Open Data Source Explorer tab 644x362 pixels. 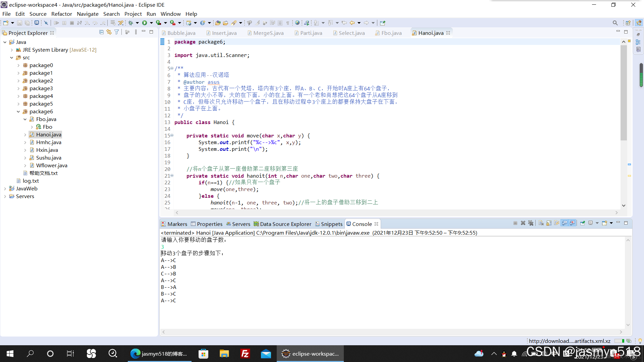click(x=282, y=224)
